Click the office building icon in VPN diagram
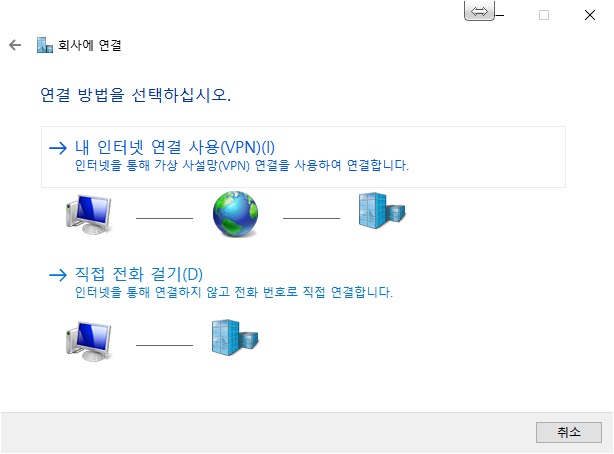This screenshot has width=614, height=454. [382, 211]
